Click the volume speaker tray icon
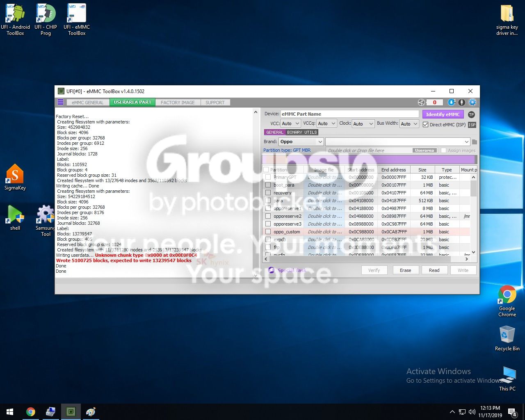The width and height of the screenshot is (525, 420). click(x=472, y=412)
